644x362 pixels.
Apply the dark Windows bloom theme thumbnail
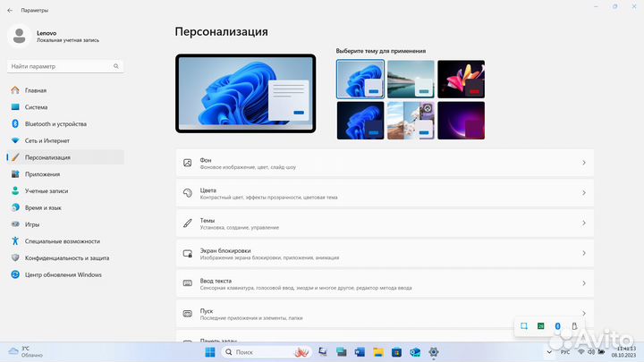tap(360, 120)
